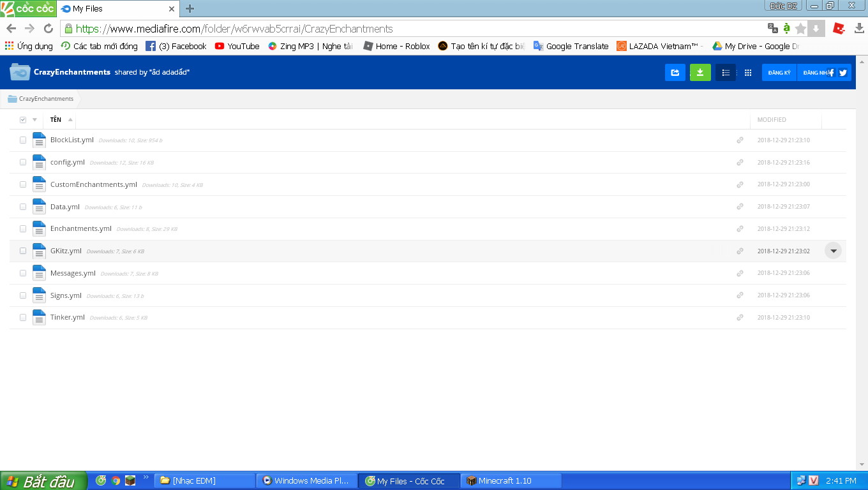868x490 pixels.
Task: Open a new browser tab
Action: [x=190, y=9]
